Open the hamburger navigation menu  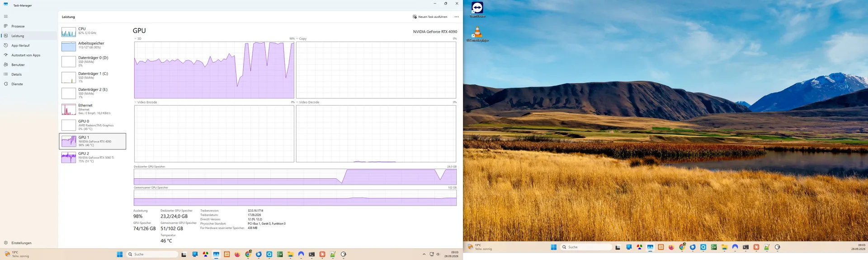(x=6, y=16)
